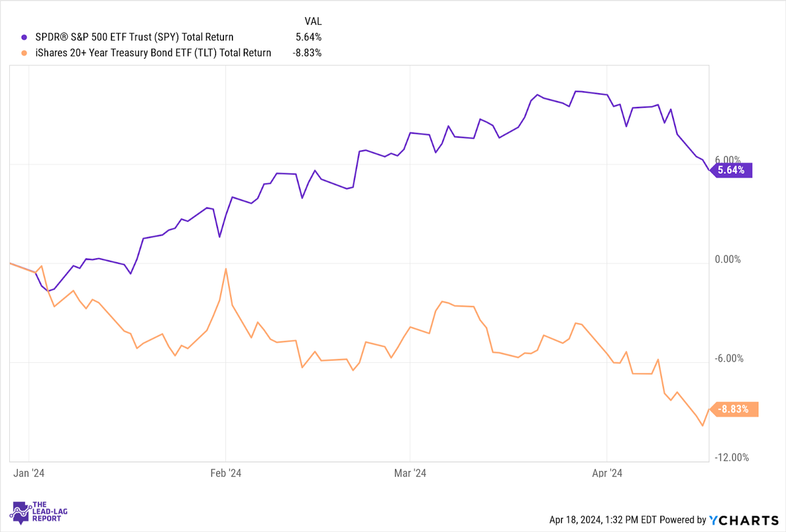The image size is (786, 532).
Task: Click the 0.00% y-axis label
Action: [x=728, y=259]
